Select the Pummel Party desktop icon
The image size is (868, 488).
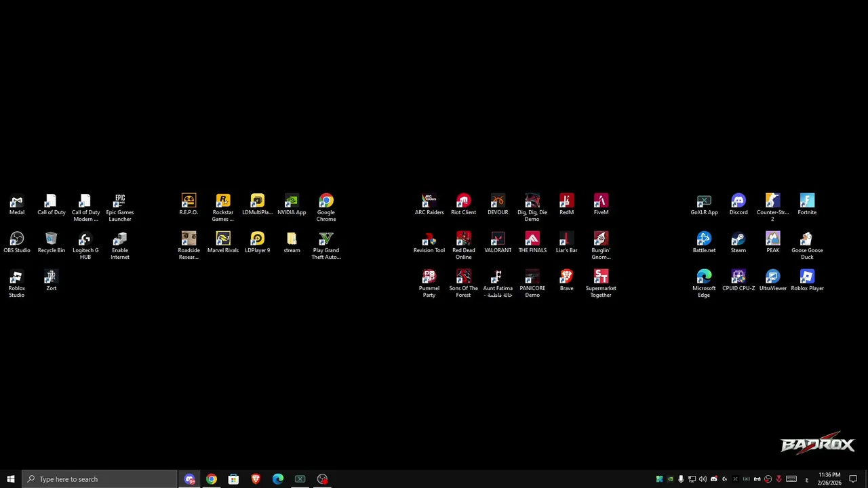pos(429,284)
